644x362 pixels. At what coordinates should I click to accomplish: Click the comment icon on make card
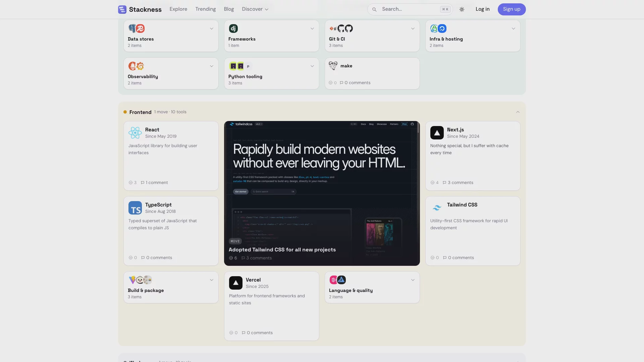[x=341, y=83]
